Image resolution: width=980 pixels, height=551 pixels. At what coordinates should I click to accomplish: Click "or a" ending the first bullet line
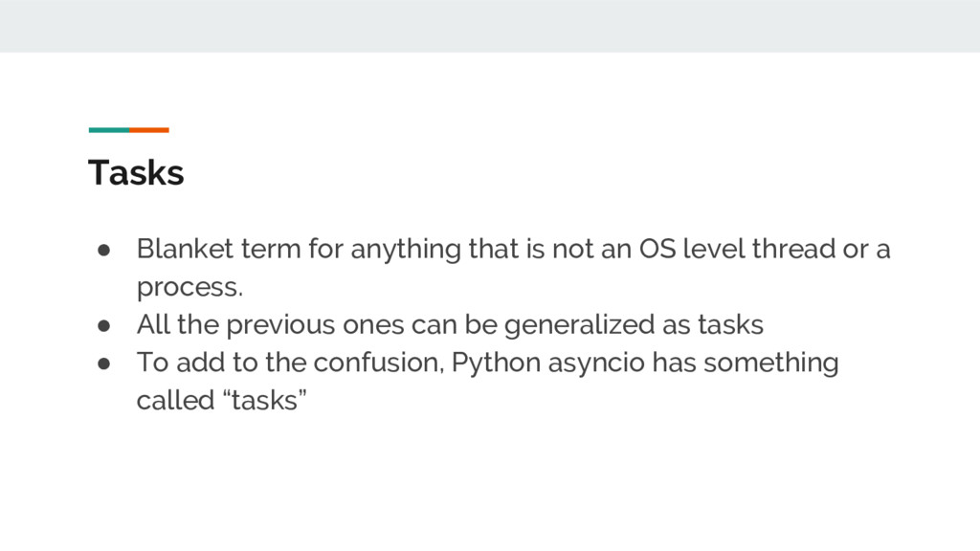[867, 250]
